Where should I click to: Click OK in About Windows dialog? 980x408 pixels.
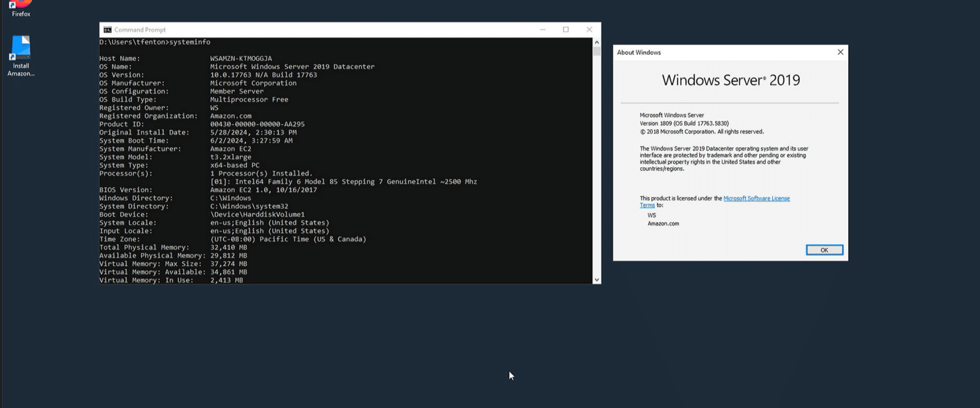coord(824,250)
